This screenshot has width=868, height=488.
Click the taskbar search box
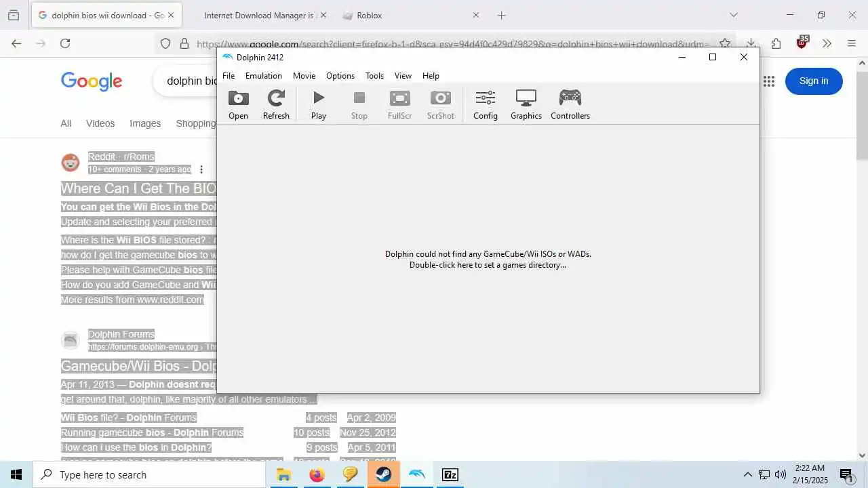click(149, 474)
